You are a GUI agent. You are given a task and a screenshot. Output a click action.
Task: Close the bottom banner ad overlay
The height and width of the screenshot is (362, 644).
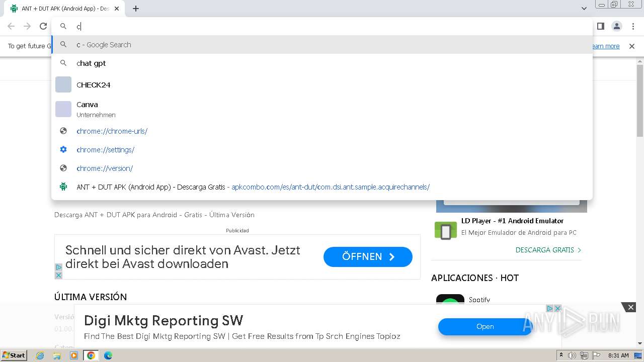pyautogui.click(x=630, y=307)
